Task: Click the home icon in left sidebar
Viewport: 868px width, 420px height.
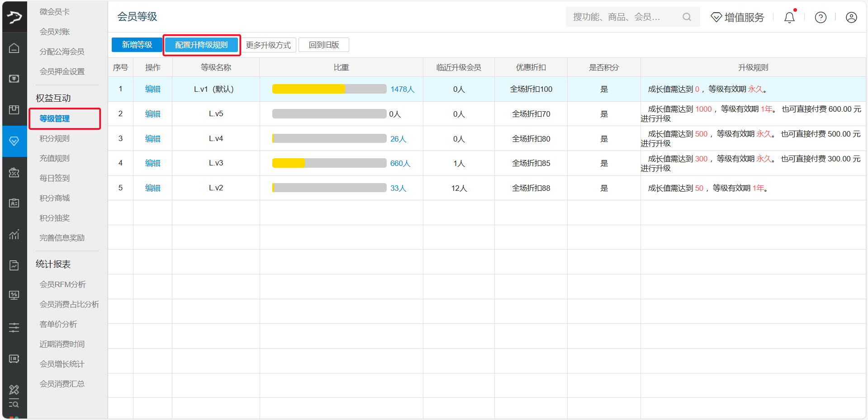Action: [14, 48]
